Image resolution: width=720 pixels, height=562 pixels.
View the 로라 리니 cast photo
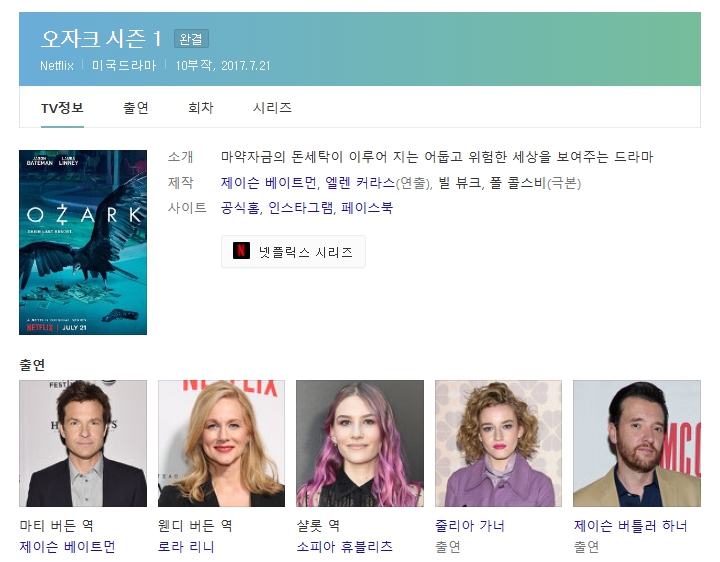[221, 443]
